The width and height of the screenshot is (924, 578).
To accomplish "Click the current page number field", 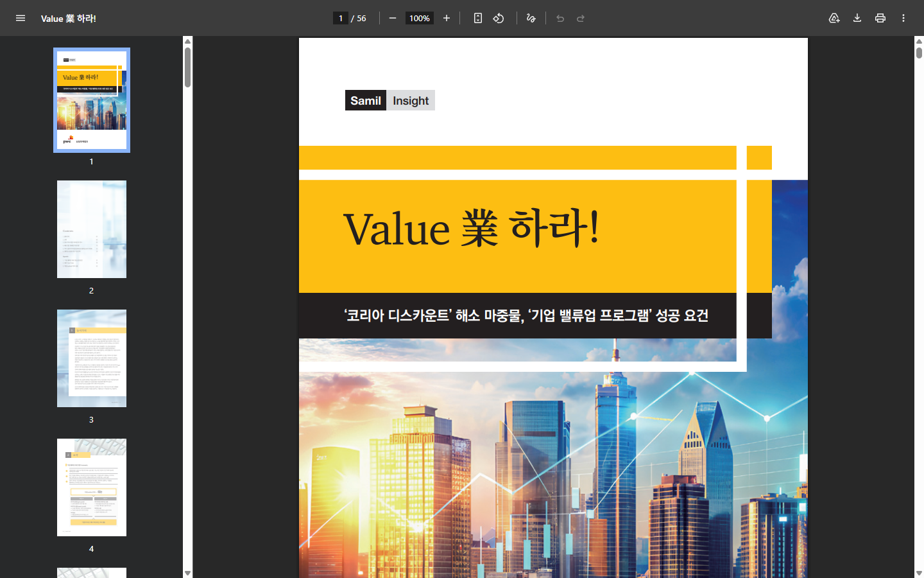I will pyautogui.click(x=341, y=18).
